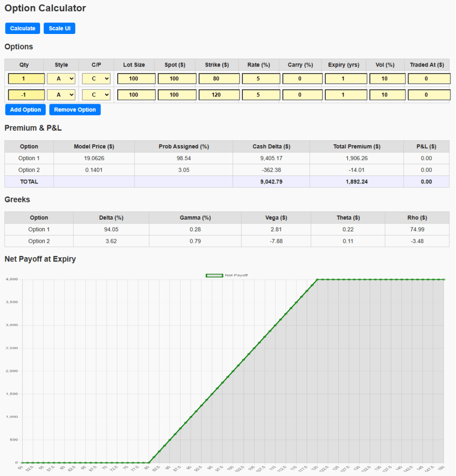Screen dimensions: 456x476
Task: Toggle Net Payoff legend item in chart
Action: (227, 275)
